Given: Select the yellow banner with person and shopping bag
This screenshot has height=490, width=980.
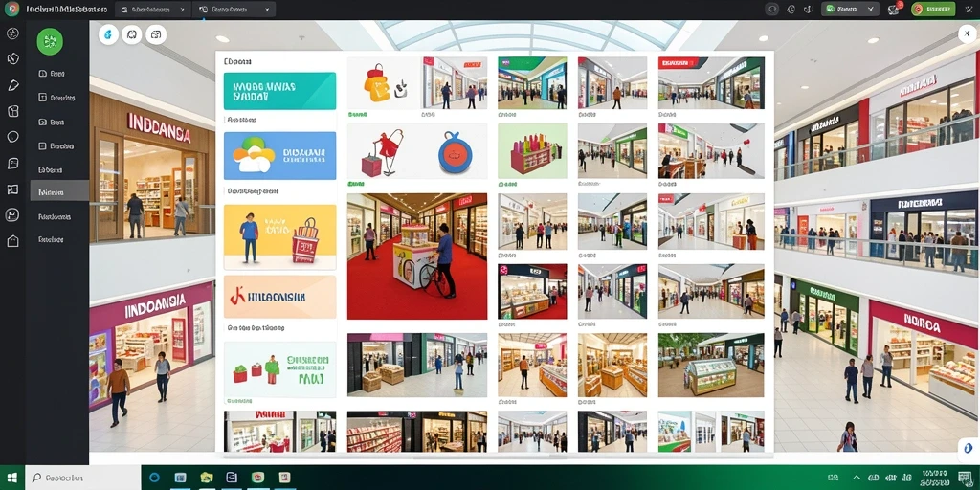Looking at the screenshot, I should coord(280,237).
